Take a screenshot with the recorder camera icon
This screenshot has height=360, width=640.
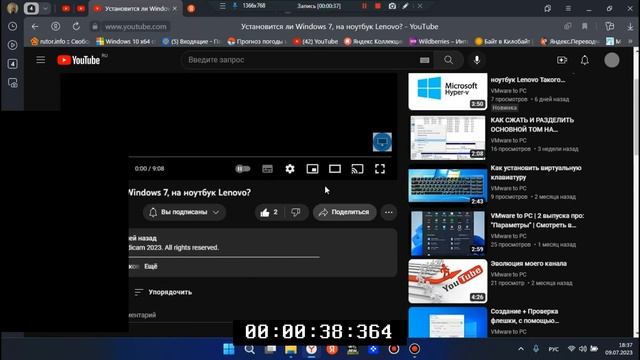(392, 6)
